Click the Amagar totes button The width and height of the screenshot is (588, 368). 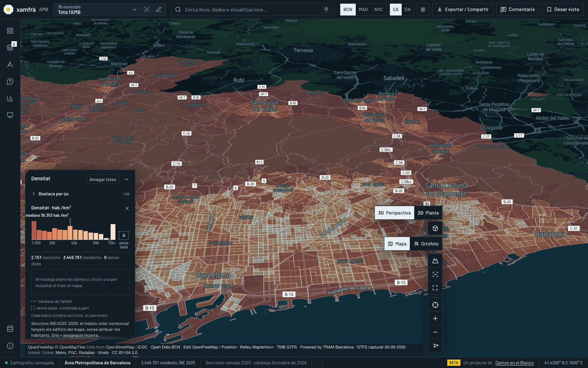click(103, 179)
